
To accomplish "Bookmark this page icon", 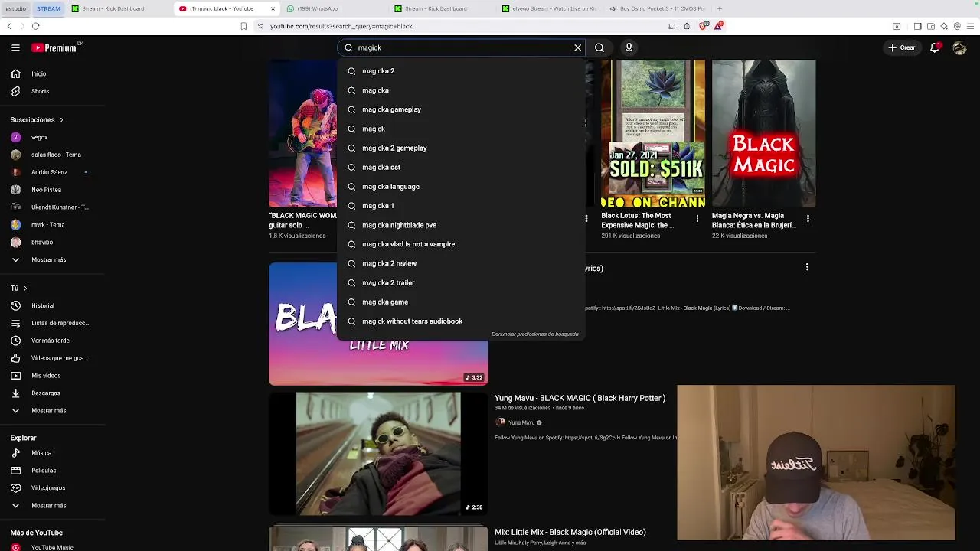I will (243, 26).
